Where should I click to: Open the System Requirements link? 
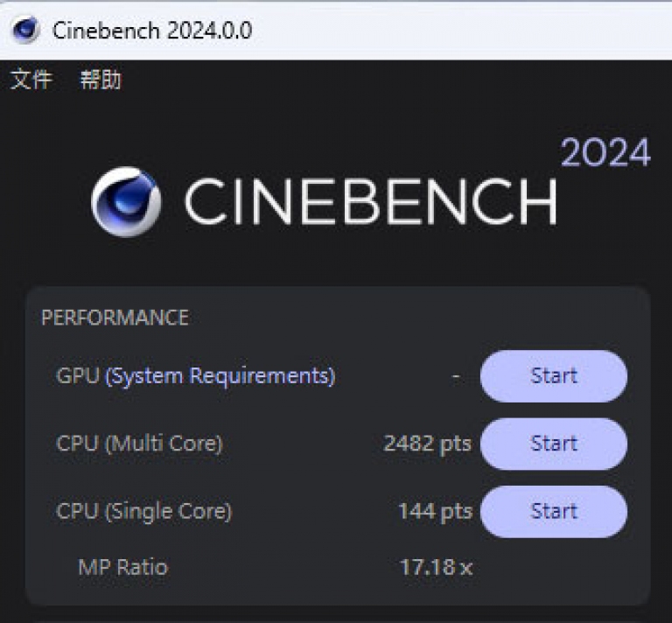[x=220, y=376]
